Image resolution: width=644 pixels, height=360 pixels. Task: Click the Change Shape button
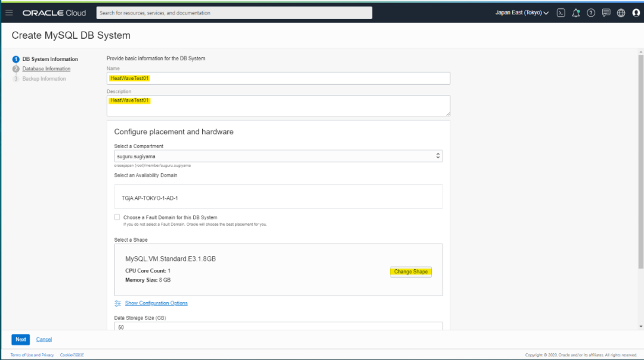(411, 272)
